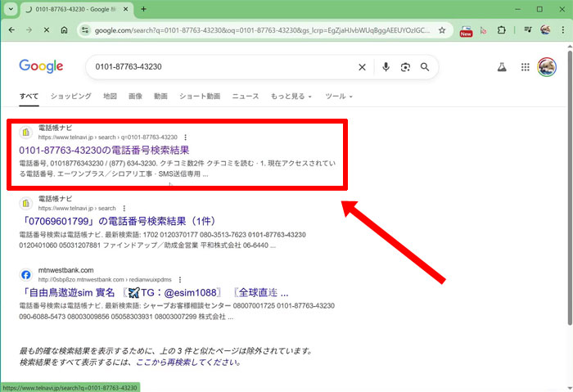The height and width of the screenshot is (392, 573).
Task: Switch to the 画像 search tab
Action: click(x=135, y=97)
